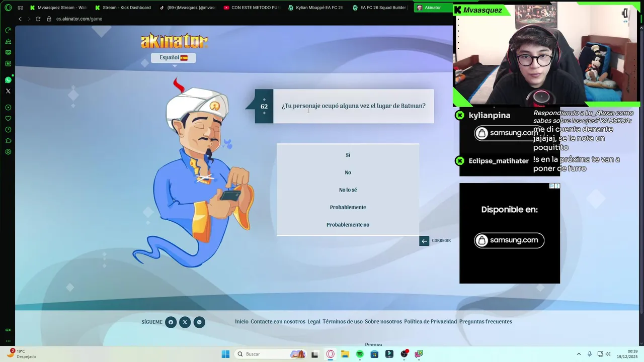This screenshot has height=362, width=644.
Task: Pick the 'Probablemente no' answer
Action: (348, 225)
